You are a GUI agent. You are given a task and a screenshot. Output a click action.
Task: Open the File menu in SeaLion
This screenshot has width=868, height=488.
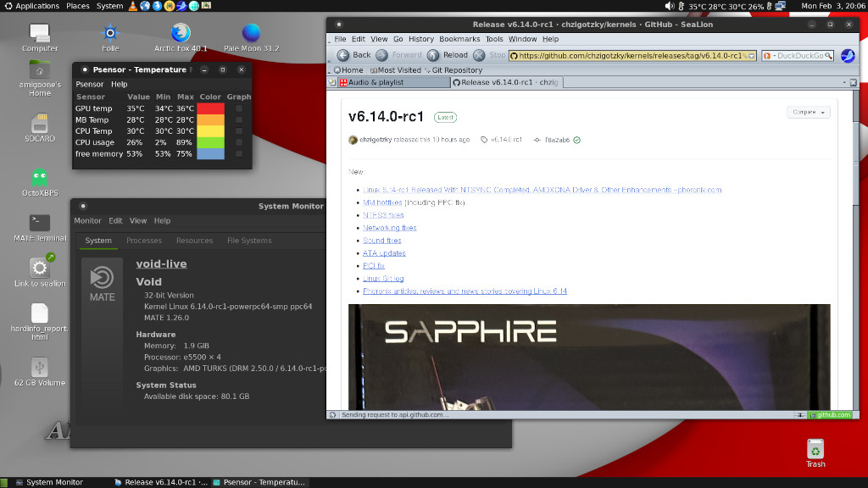(340, 39)
